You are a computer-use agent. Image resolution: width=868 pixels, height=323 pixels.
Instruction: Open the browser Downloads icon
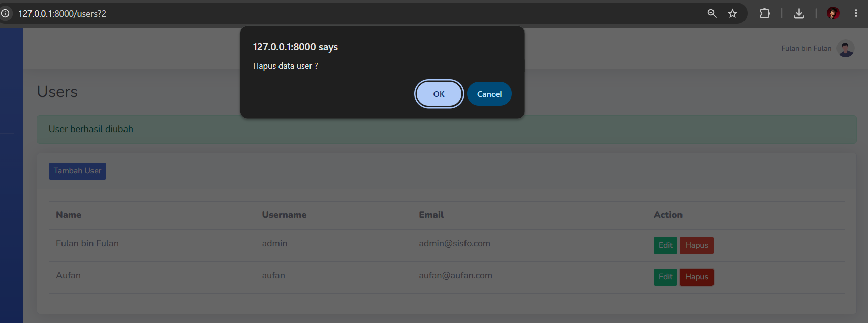coord(799,13)
